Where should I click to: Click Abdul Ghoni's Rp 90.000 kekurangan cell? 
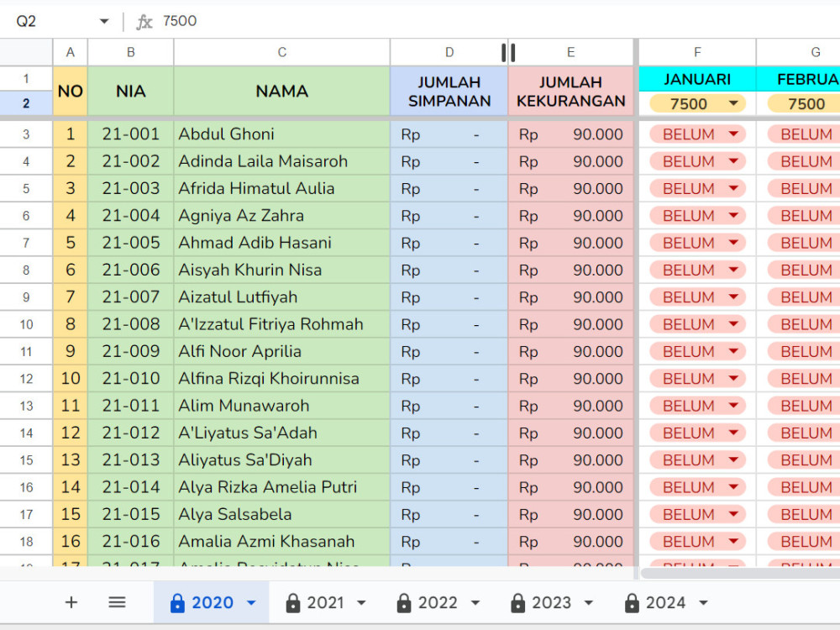point(570,134)
